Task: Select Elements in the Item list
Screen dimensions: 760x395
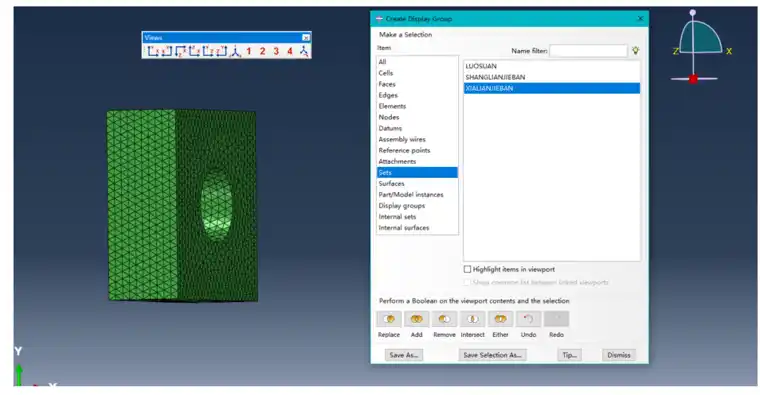Action: [x=417, y=106]
